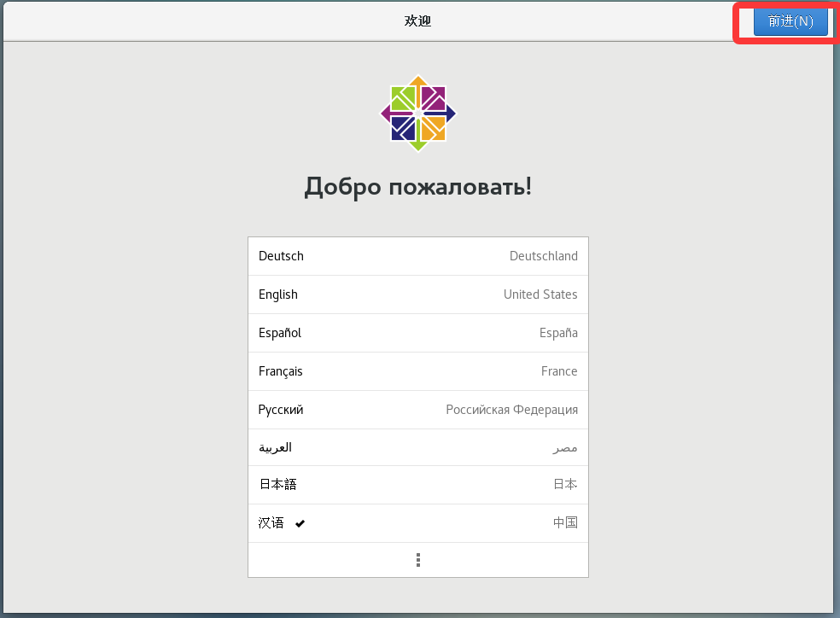Click the Добро пожаловать! heading
840x618 pixels.
tap(417, 187)
